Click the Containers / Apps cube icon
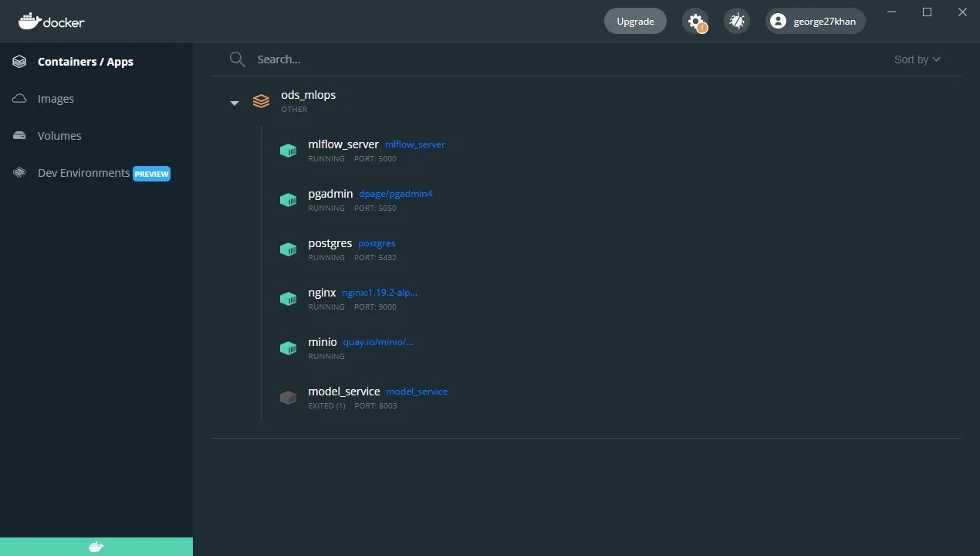This screenshot has height=556, width=980. (x=20, y=62)
